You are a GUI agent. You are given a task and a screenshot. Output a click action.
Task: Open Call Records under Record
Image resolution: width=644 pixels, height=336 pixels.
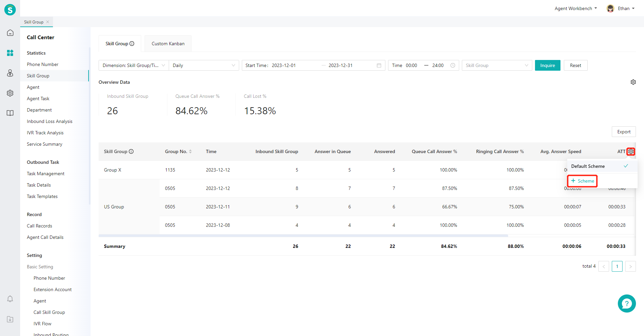tap(40, 226)
